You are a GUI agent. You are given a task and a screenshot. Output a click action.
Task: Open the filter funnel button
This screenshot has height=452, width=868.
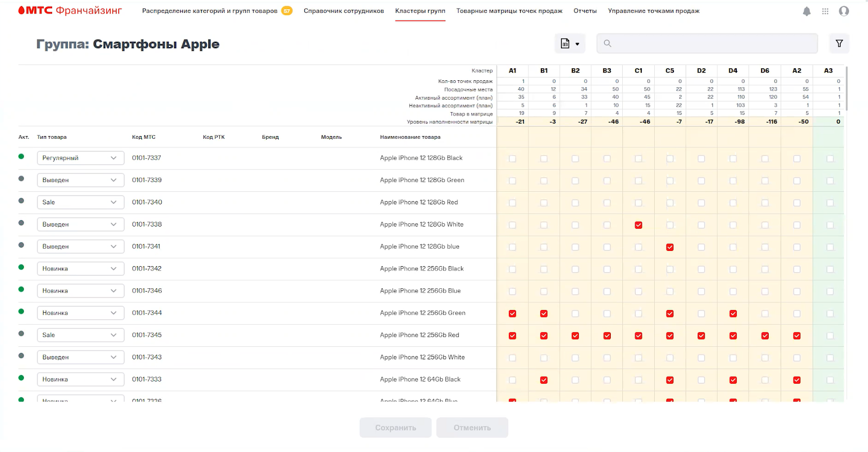click(839, 43)
